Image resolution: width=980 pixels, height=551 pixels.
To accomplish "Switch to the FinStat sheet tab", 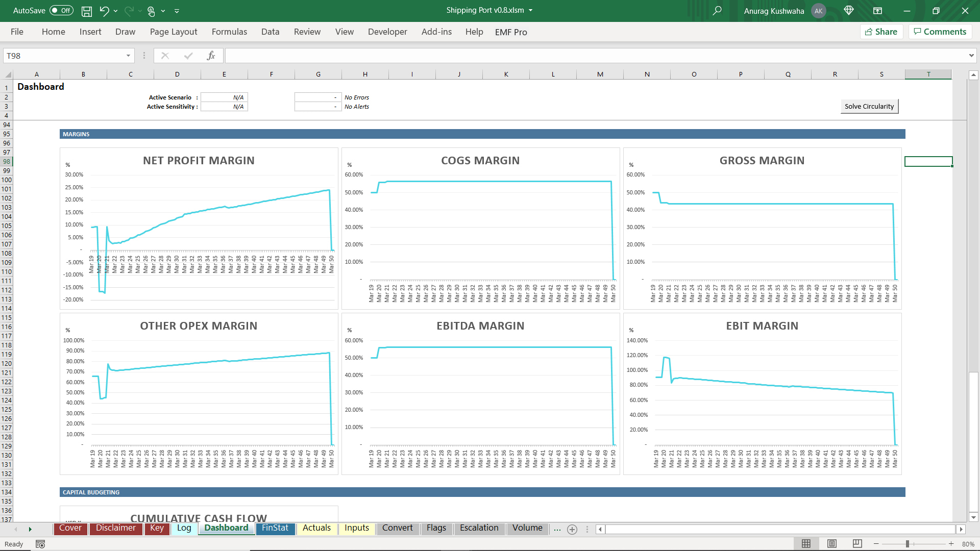I will [275, 528].
